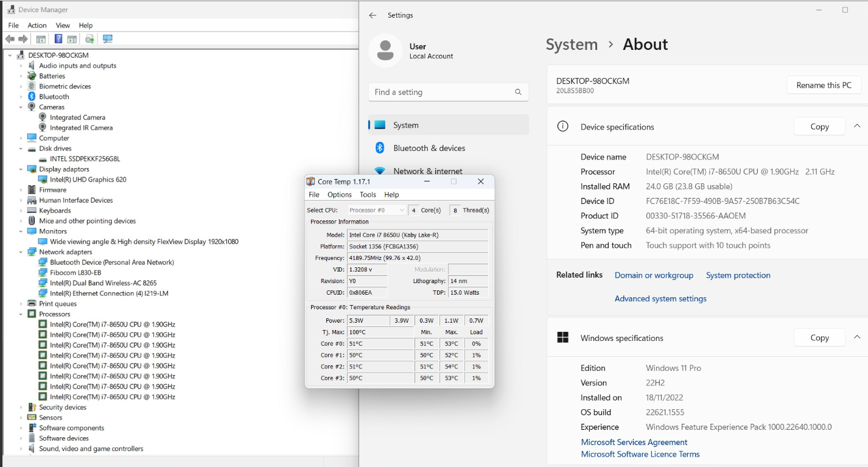This screenshot has width=868, height=467.
Task: Open the View menu in Device Manager
Action: point(63,25)
